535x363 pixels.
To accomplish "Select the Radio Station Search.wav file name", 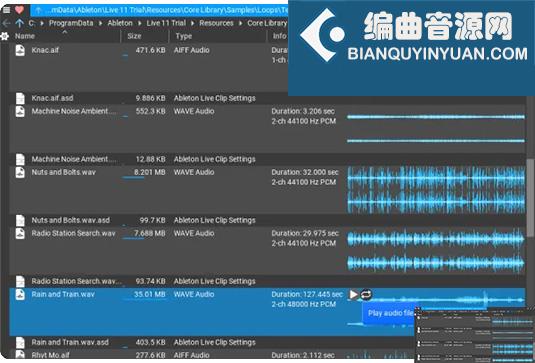I will point(73,233).
